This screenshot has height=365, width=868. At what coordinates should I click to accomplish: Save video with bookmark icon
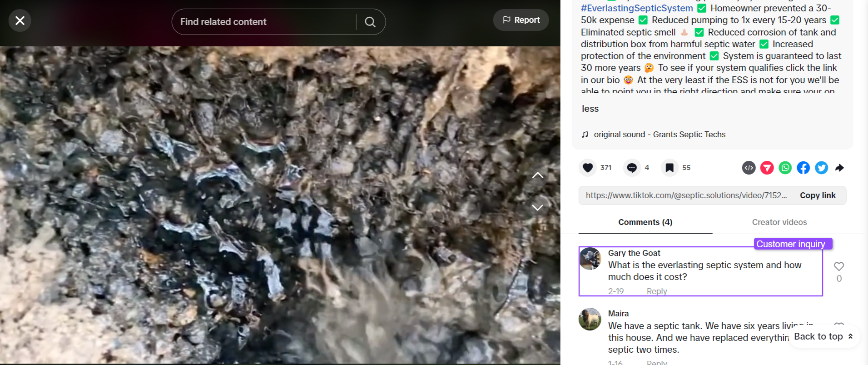coord(670,168)
